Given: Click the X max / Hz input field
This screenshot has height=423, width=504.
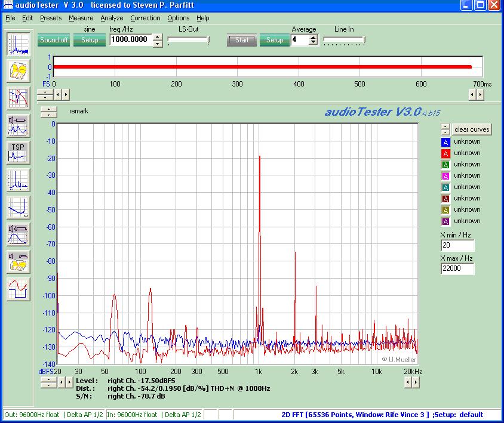Looking at the screenshot, I should click(x=457, y=268).
